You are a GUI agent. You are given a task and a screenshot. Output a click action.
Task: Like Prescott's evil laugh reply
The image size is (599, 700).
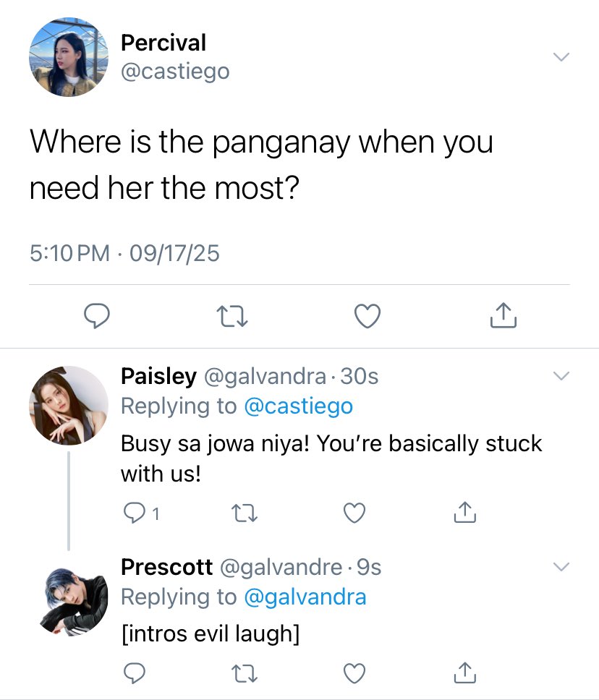pos(354,673)
